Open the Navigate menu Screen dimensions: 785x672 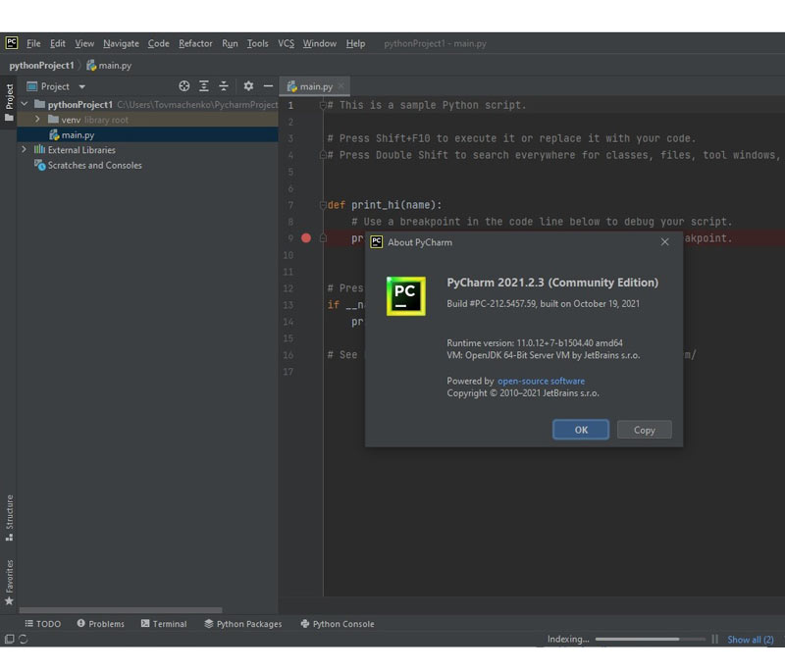click(121, 43)
